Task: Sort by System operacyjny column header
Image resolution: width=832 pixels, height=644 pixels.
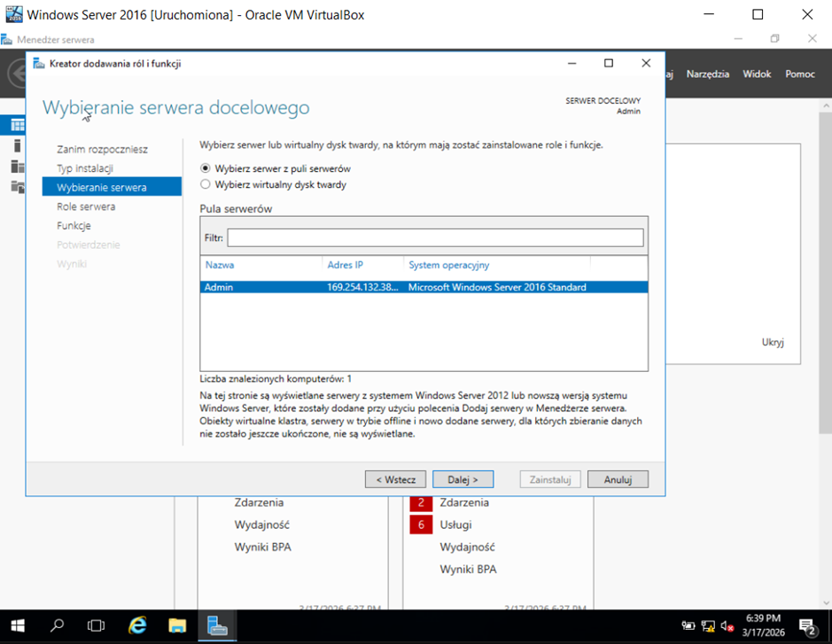Action: point(448,265)
